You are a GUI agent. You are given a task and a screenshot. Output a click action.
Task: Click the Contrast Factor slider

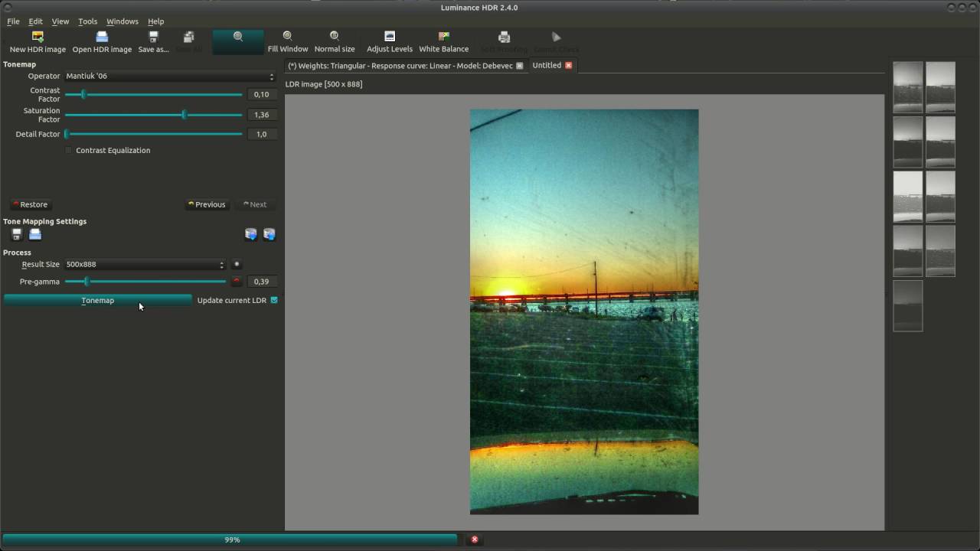tap(153, 95)
